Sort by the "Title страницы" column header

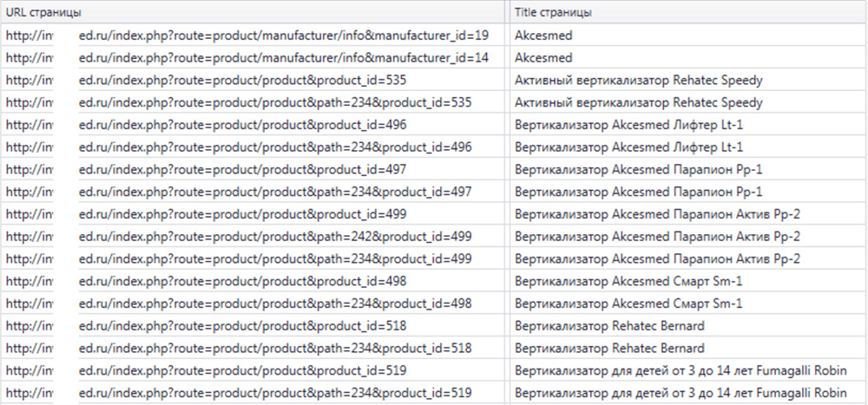coord(554,13)
